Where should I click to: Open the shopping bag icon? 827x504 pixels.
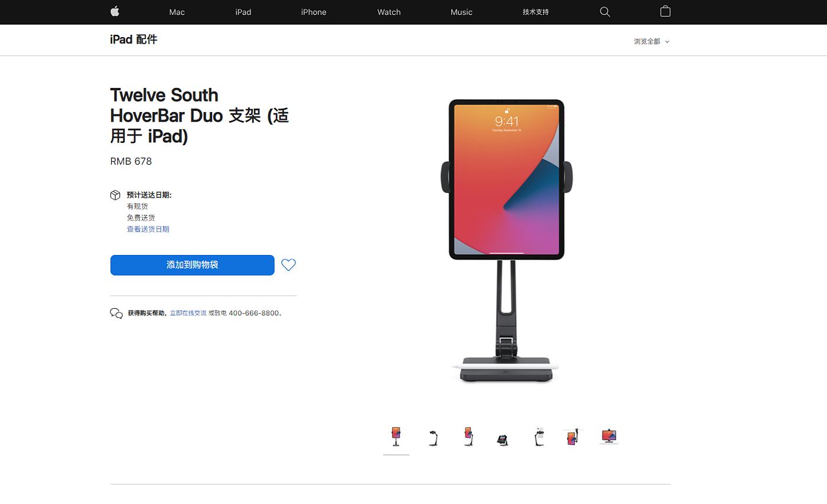[x=665, y=12]
